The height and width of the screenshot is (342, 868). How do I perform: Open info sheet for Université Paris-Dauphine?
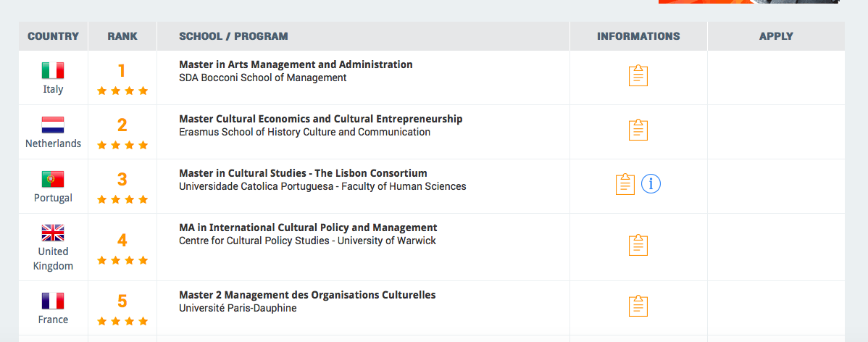[638, 306]
